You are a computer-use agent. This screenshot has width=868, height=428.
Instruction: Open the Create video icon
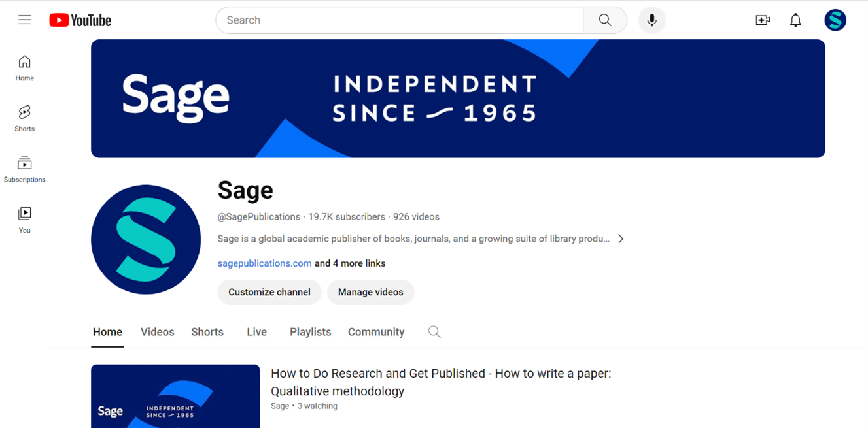click(x=762, y=20)
